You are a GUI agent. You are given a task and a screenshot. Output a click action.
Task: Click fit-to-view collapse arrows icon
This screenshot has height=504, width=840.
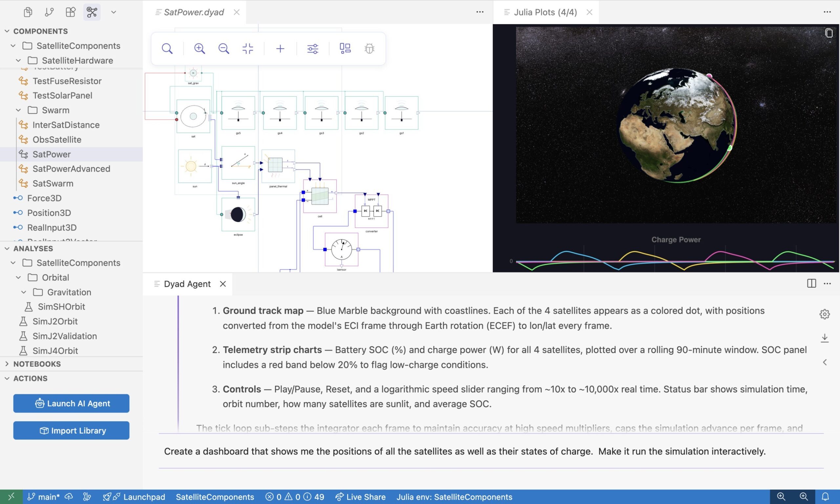click(248, 49)
